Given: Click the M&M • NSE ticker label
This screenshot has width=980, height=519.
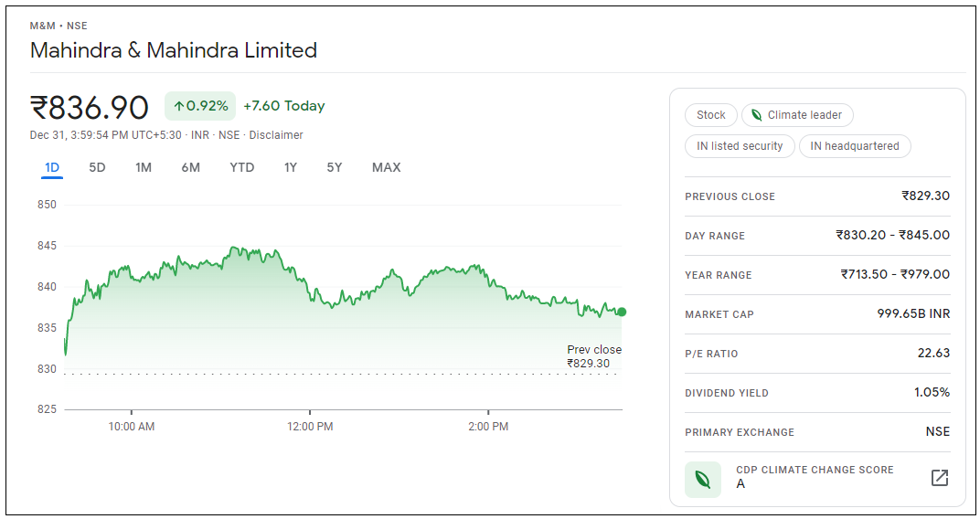Looking at the screenshot, I should (x=59, y=26).
